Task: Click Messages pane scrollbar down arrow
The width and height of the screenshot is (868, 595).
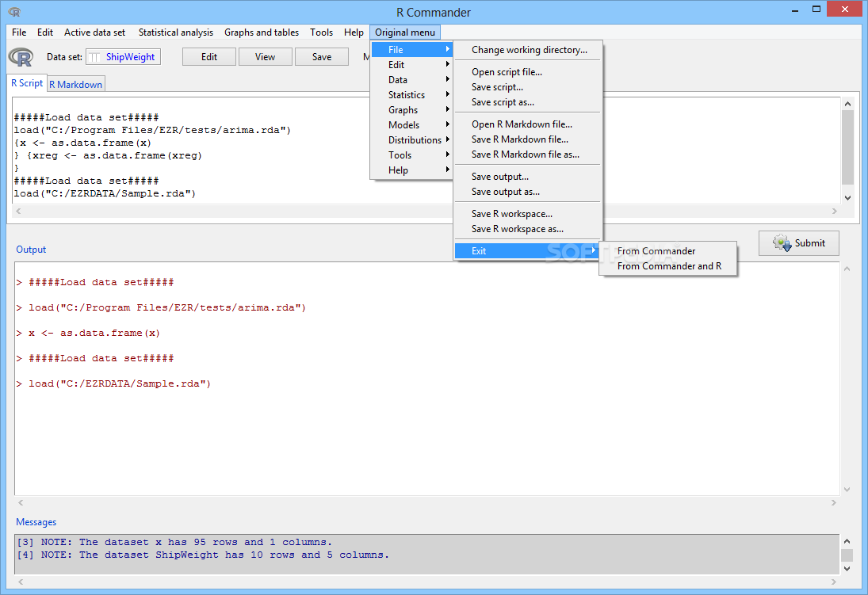Action: point(847,568)
